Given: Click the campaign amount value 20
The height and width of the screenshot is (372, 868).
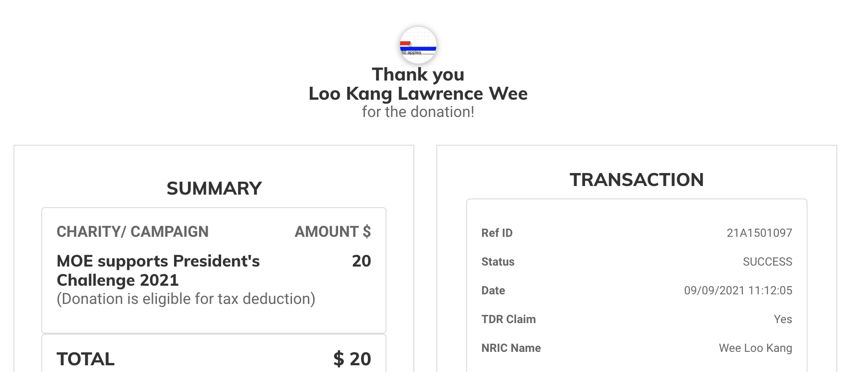Looking at the screenshot, I should pyautogui.click(x=361, y=261).
